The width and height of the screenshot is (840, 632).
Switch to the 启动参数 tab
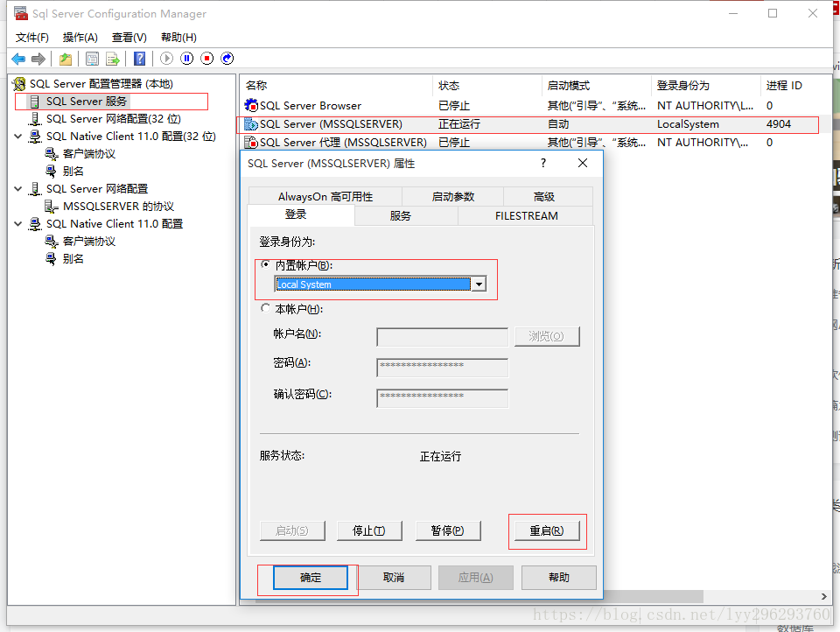453,197
